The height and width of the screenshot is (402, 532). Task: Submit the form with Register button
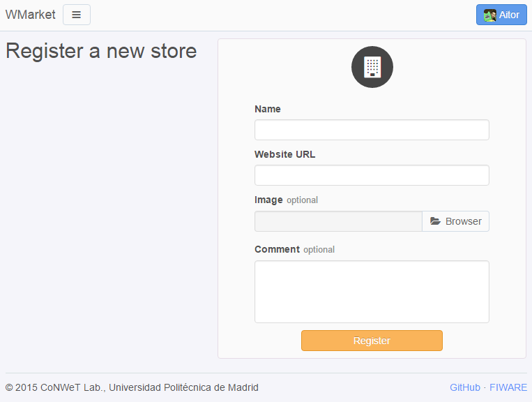[x=372, y=341]
